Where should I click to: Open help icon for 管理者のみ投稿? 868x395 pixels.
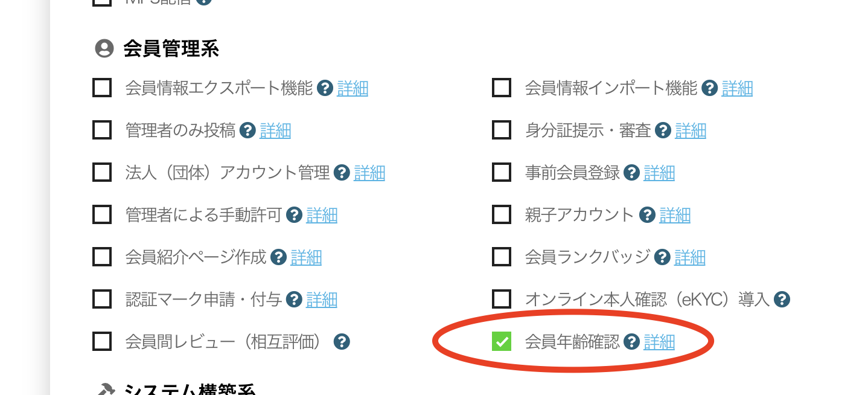coord(247,130)
